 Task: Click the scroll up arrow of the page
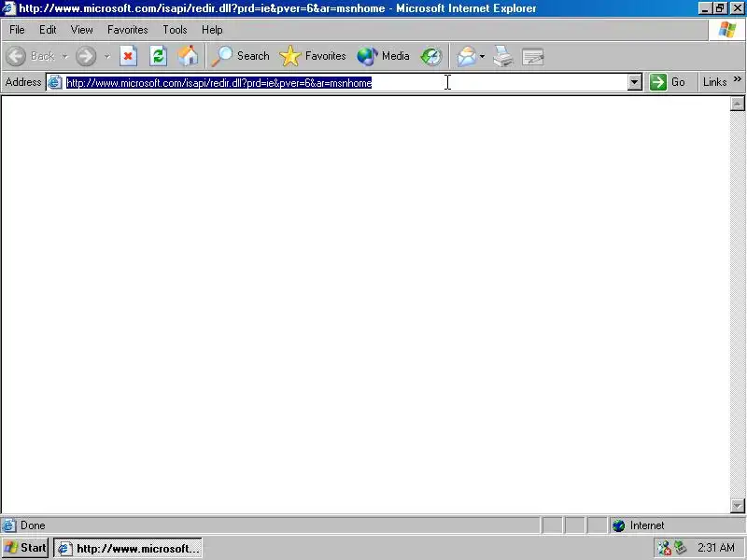(x=737, y=104)
